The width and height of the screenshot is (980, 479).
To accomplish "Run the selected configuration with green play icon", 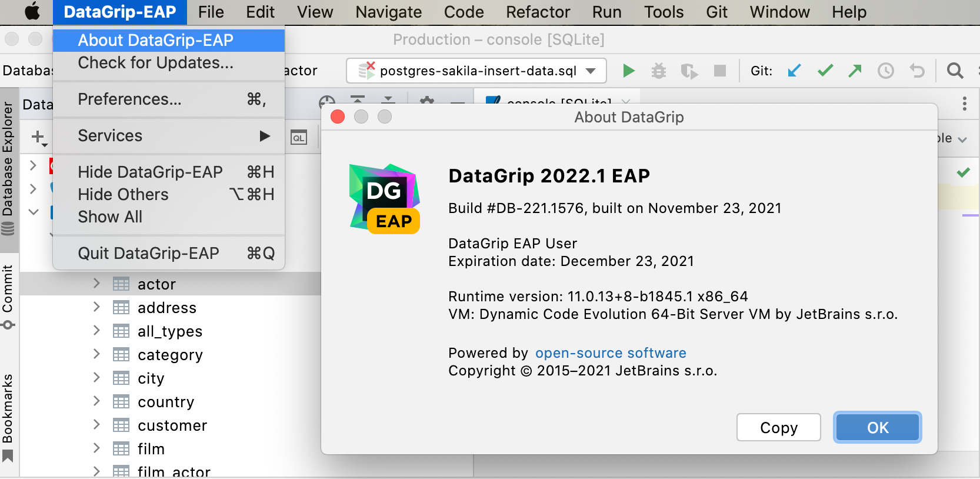I will 628,71.
